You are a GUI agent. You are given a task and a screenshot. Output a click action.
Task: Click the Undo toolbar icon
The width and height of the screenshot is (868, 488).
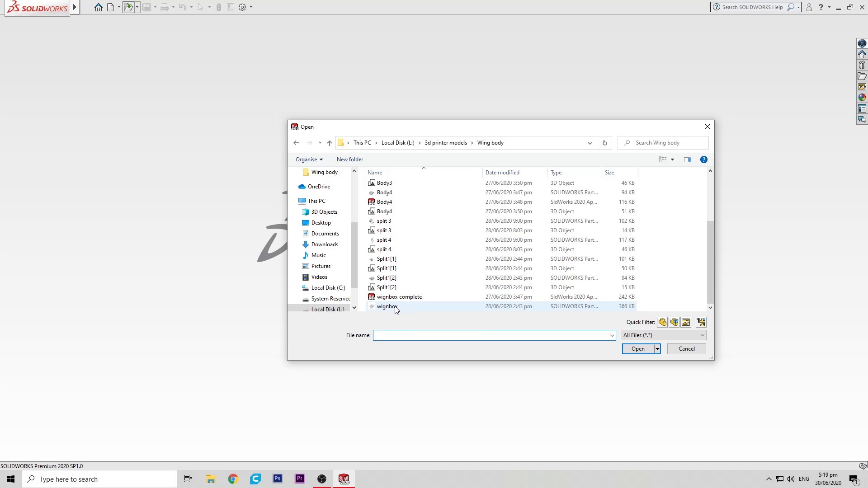pos(183,7)
